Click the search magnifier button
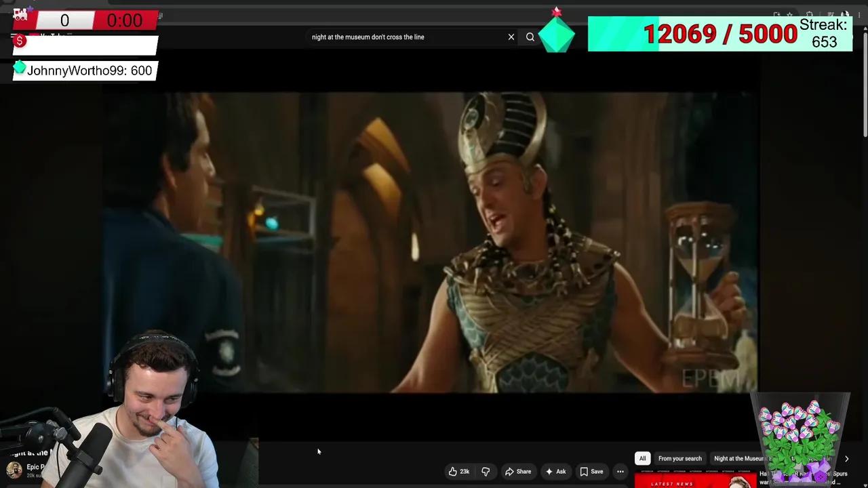Viewport: 868px width, 488px height. point(530,37)
